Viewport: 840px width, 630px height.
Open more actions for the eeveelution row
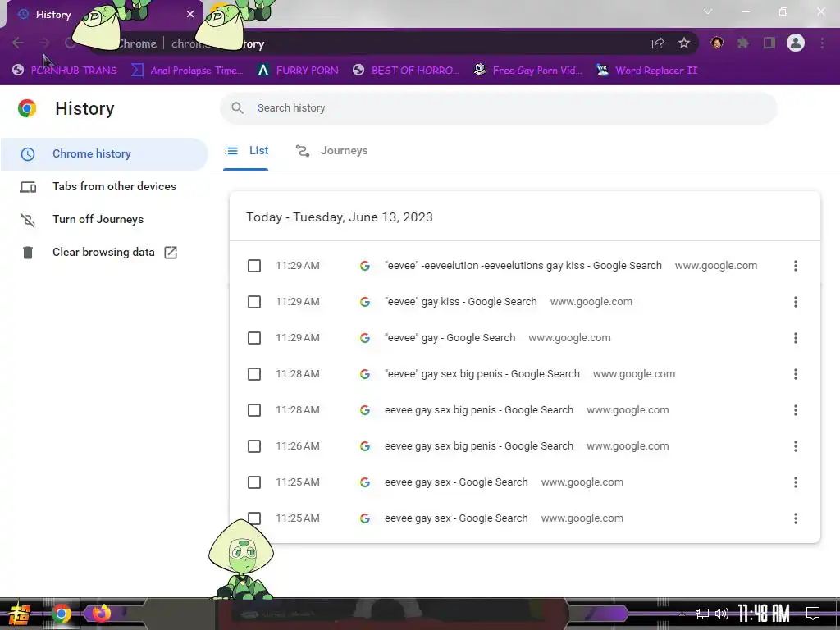pos(796,266)
